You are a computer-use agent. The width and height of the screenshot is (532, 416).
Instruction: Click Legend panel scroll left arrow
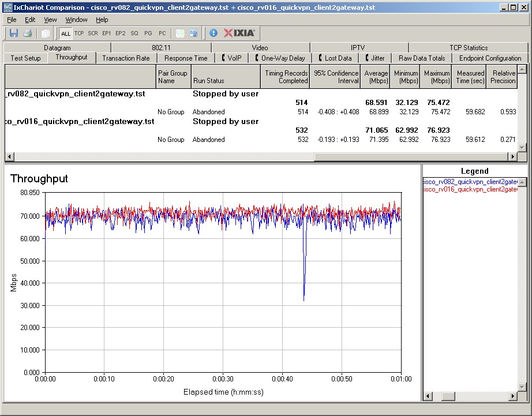click(428, 396)
